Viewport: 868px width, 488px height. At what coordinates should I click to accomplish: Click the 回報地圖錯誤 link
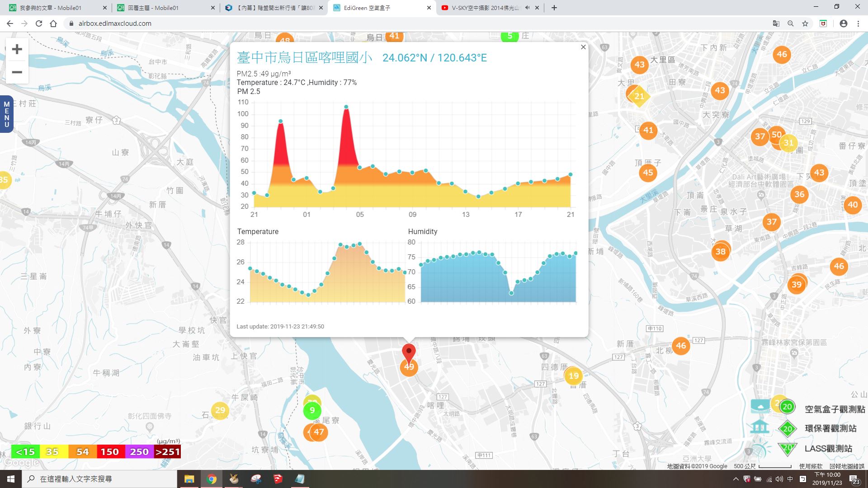(847, 466)
